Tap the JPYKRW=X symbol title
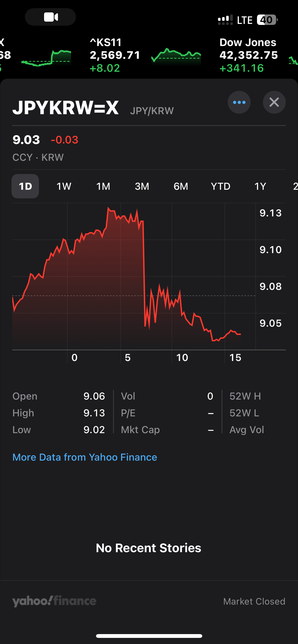 coord(65,108)
